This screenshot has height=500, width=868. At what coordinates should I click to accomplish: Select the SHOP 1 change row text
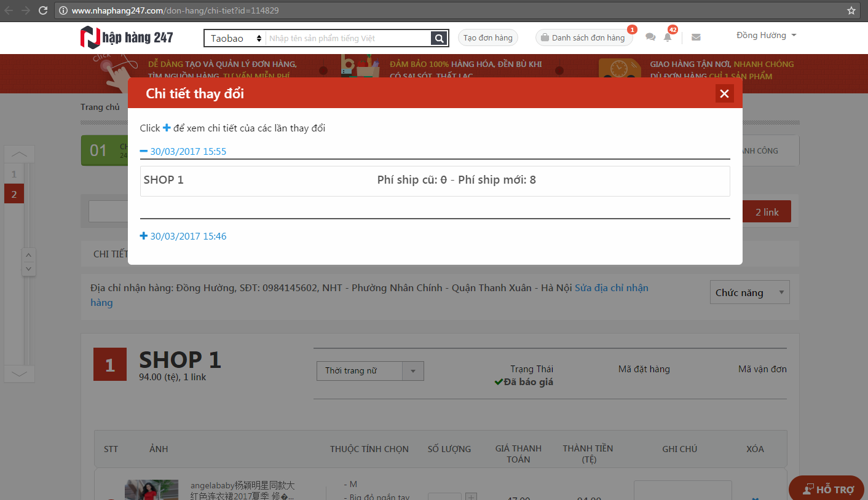[x=164, y=180]
